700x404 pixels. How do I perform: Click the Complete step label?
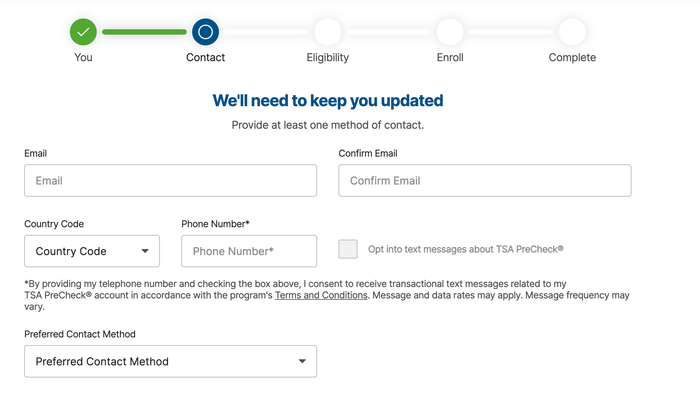click(572, 58)
